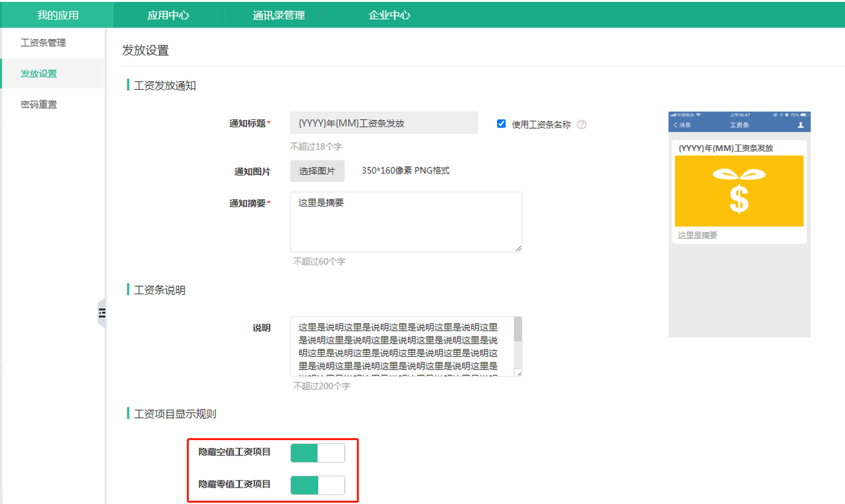Click into 通知摘要 text area
Viewport: 845px width, 504px height.
(406, 222)
